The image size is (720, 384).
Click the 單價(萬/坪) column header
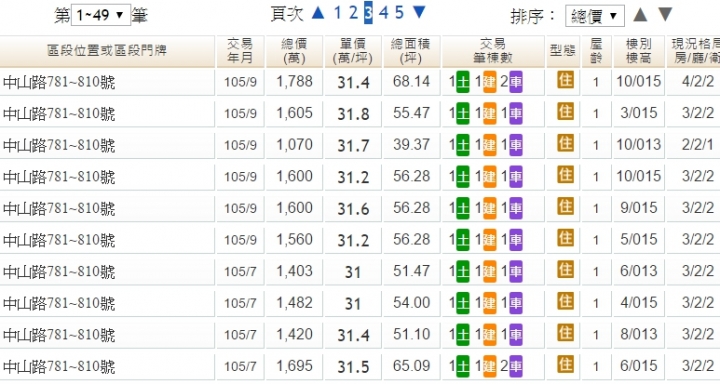353,51
